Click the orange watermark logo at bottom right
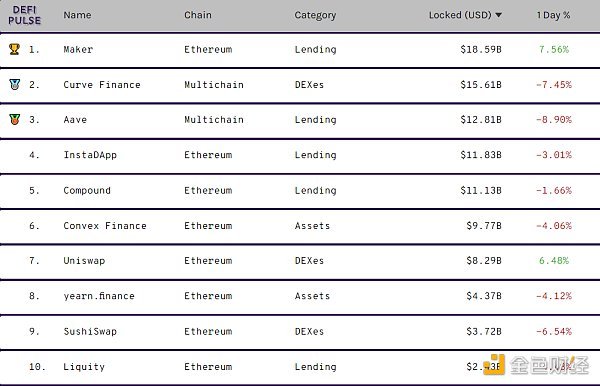The width and height of the screenshot is (600, 386). coord(494,365)
